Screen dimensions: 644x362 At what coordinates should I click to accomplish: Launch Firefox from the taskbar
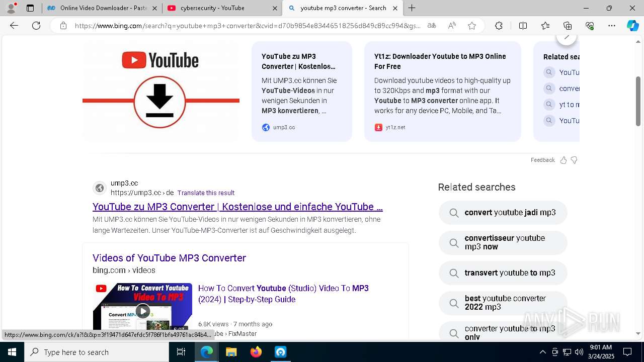point(256,352)
